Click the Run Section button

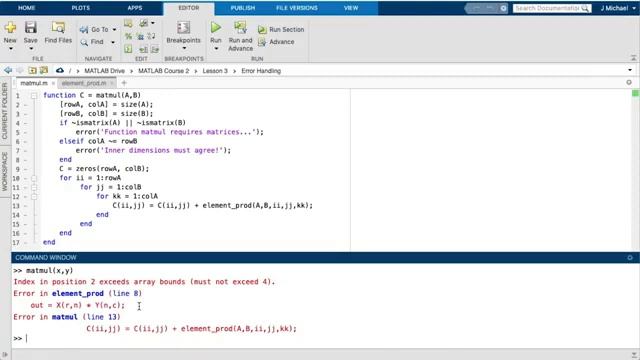(281, 29)
